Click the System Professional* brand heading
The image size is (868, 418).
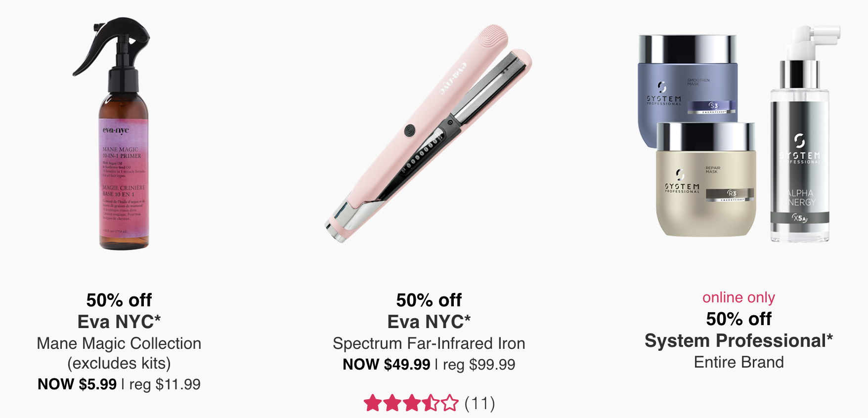[739, 340]
